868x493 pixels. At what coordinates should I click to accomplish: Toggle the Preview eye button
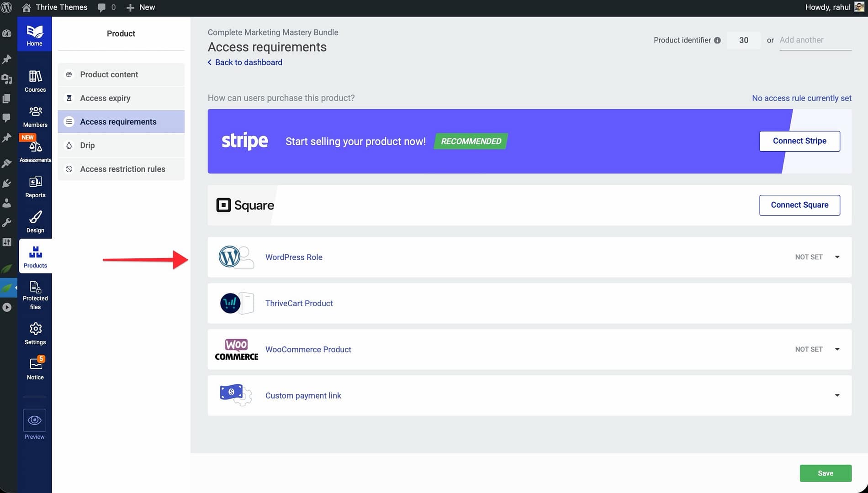pos(35,420)
